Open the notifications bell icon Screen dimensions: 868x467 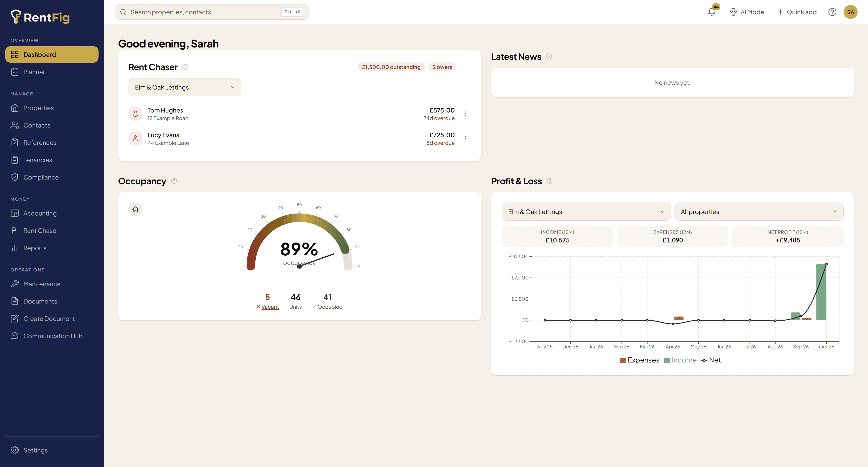(711, 12)
